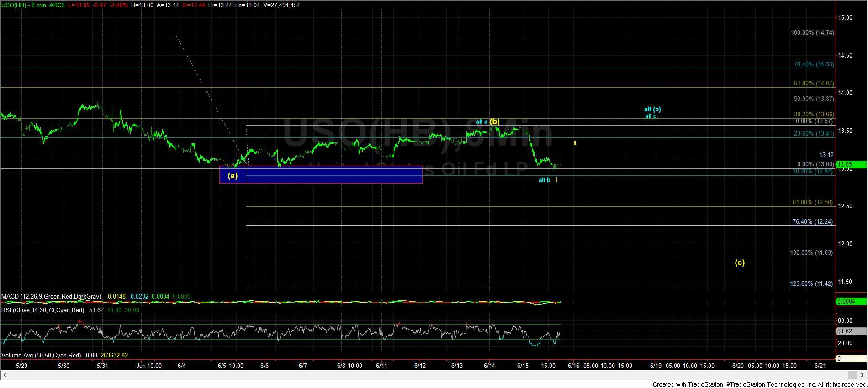Select the yellow 'ii' wave label

[x=575, y=143]
